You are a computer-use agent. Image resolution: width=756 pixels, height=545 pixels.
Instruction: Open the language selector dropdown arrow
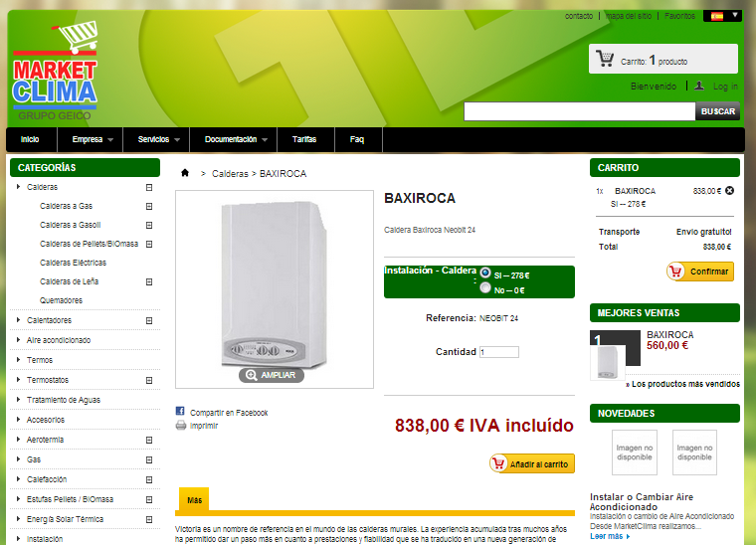[x=735, y=16]
